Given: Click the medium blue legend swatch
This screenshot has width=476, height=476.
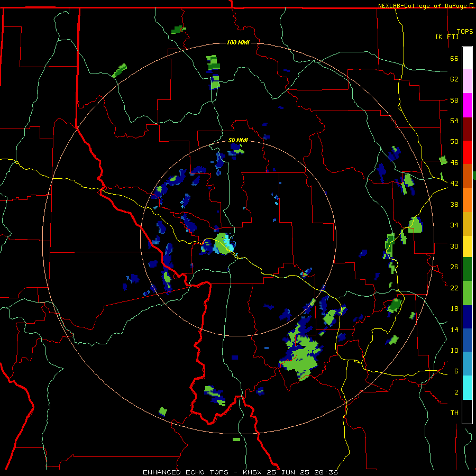Looking at the screenshot, I should click(467, 340).
